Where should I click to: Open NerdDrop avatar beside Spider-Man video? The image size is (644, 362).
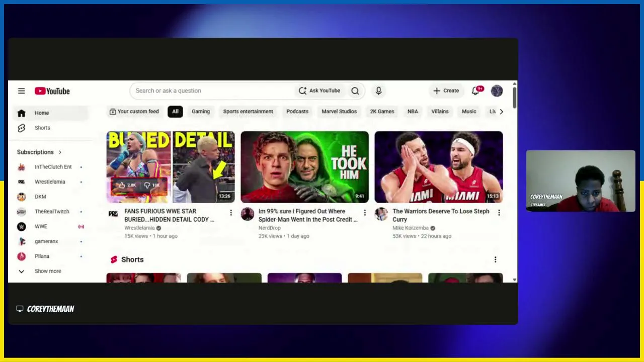coord(247,214)
